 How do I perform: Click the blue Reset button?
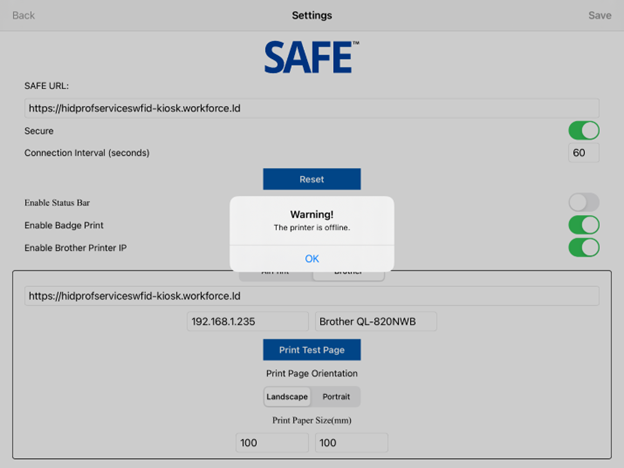(x=312, y=179)
